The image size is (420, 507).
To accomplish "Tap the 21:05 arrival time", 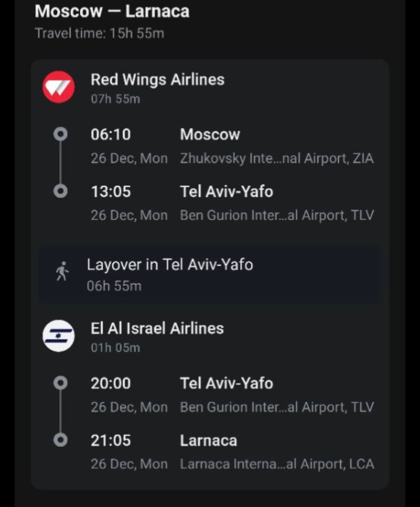I will coord(111,440).
